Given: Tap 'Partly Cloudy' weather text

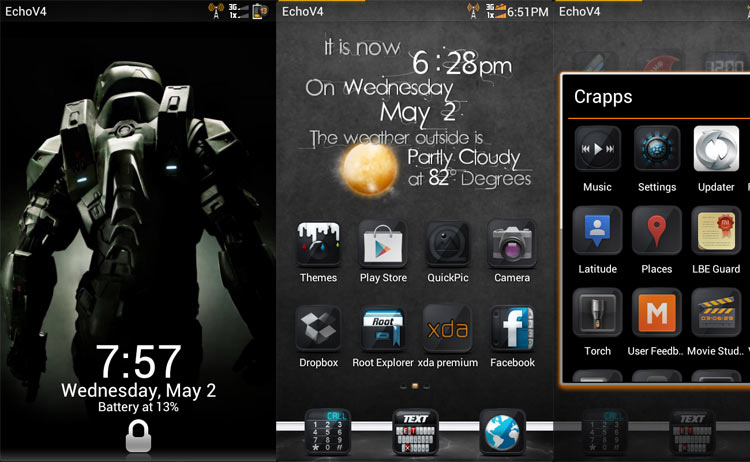Looking at the screenshot, I should coord(463,157).
